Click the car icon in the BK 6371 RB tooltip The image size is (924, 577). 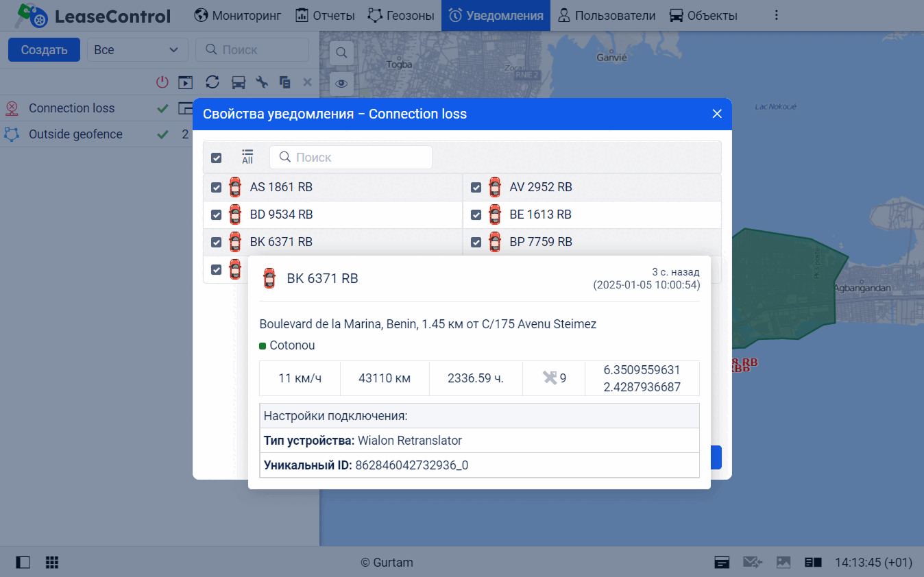coord(269,278)
